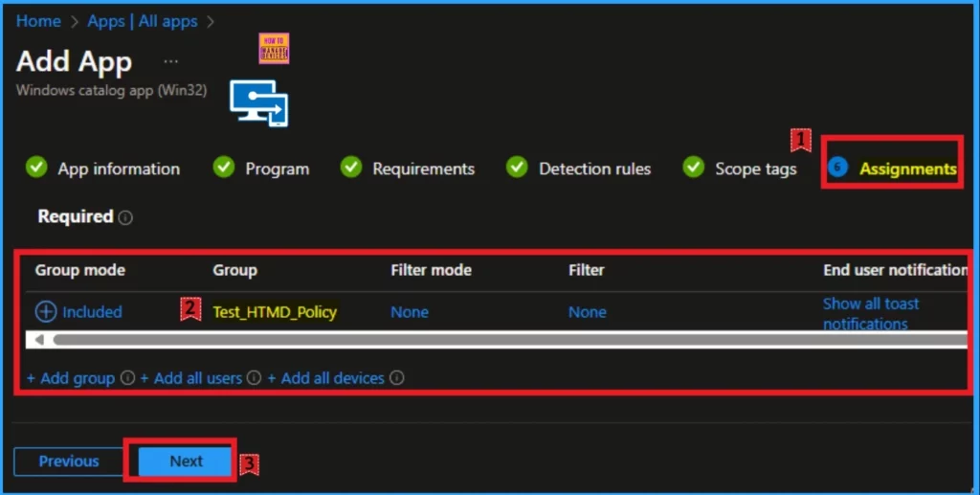Show info tooltip beside Required
The height and width of the screenshot is (495, 980).
(125, 217)
